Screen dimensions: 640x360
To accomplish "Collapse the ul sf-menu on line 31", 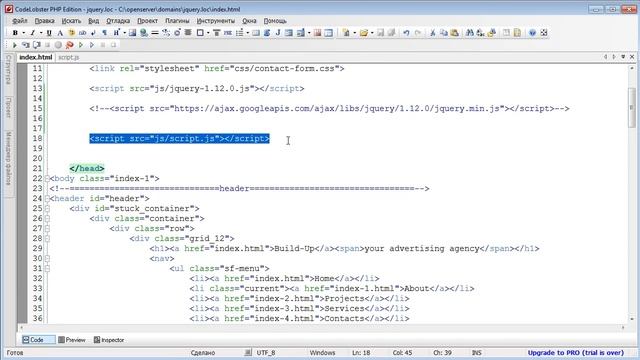I will pos(47,269).
